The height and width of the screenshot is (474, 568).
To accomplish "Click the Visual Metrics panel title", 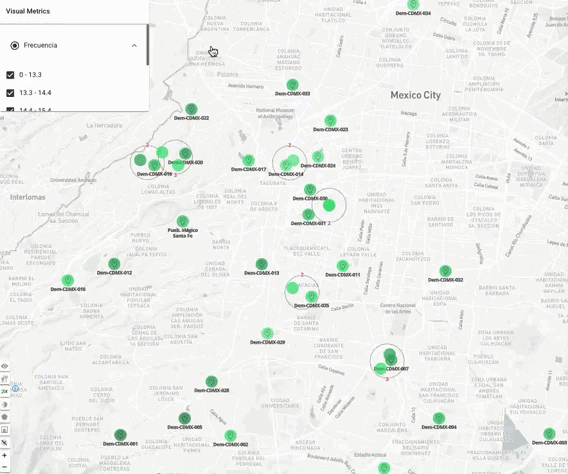I will point(28,11).
